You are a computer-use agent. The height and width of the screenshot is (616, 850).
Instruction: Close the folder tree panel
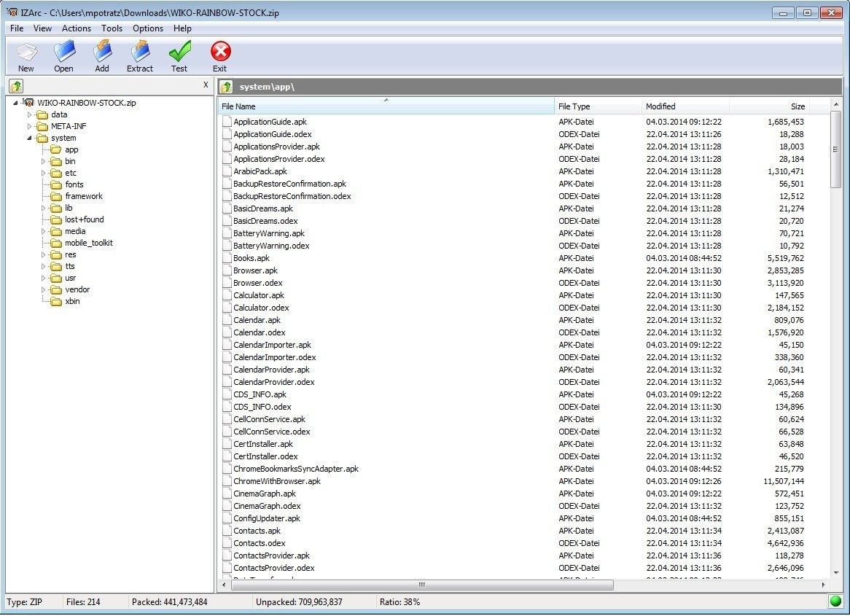[206, 85]
